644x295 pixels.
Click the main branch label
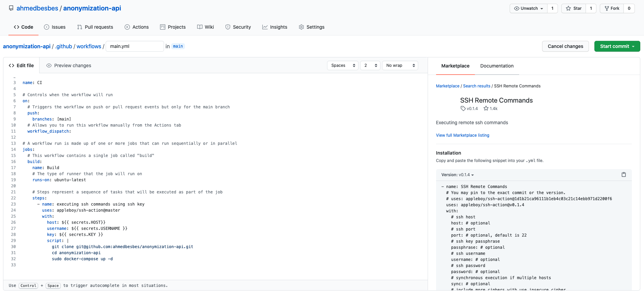[178, 46]
